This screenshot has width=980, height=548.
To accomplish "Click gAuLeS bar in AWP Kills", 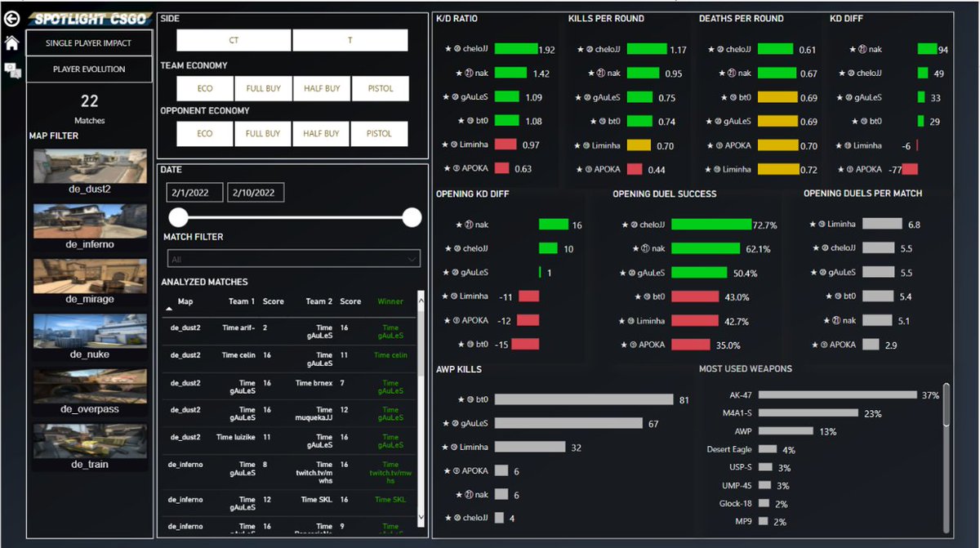I will pyautogui.click(x=569, y=423).
